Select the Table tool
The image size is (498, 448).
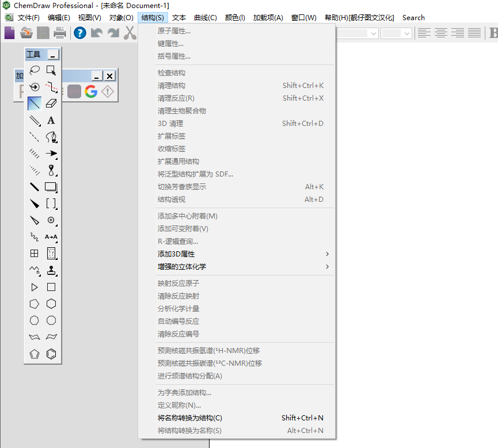click(x=35, y=254)
